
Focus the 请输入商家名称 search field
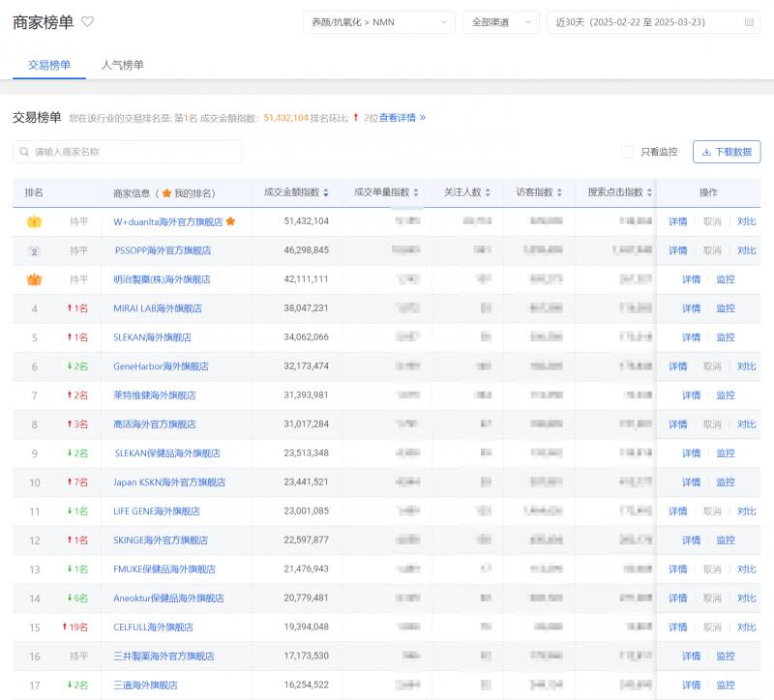click(127, 152)
